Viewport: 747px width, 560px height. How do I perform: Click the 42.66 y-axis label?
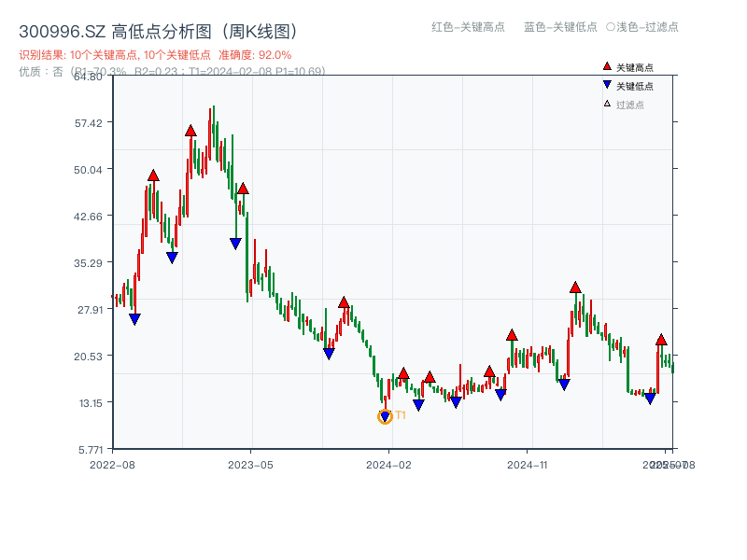click(x=88, y=217)
